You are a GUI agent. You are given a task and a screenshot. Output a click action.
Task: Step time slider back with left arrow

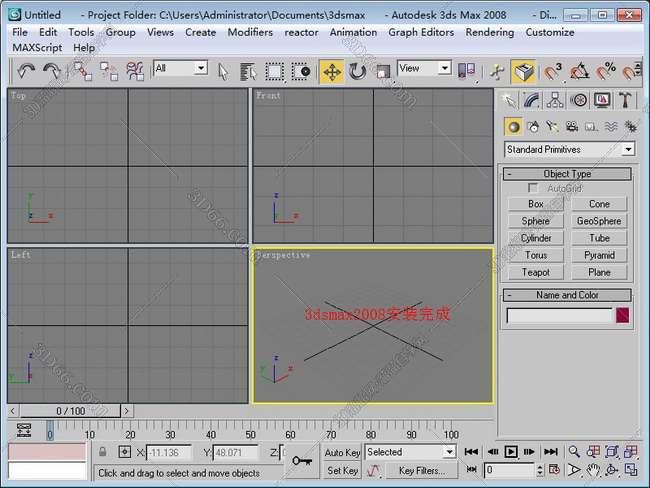[x=13, y=411]
